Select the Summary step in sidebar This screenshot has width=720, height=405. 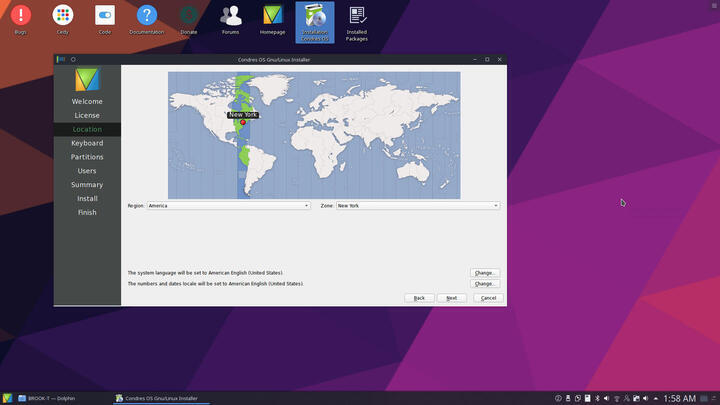[x=87, y=185]
